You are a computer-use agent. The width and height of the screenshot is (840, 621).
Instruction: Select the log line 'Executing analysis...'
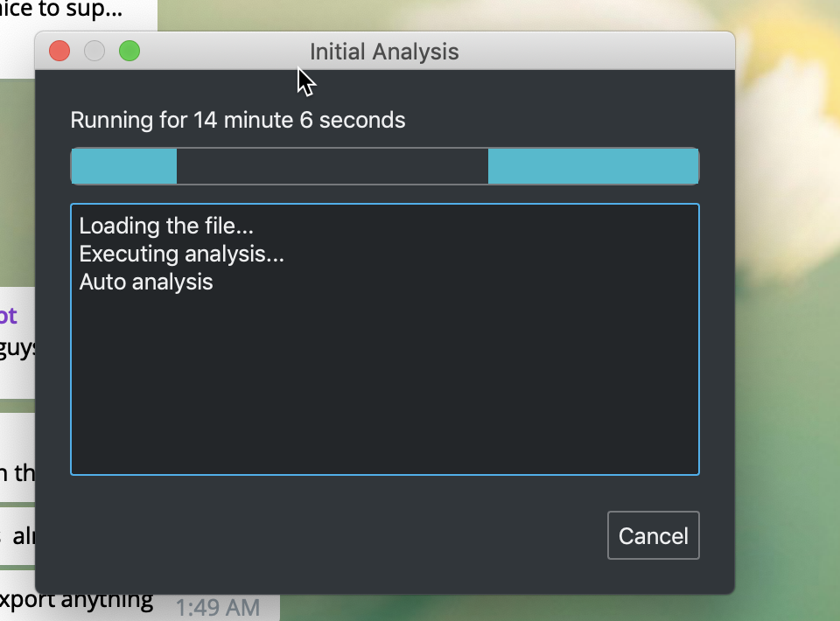pos(179,254)
